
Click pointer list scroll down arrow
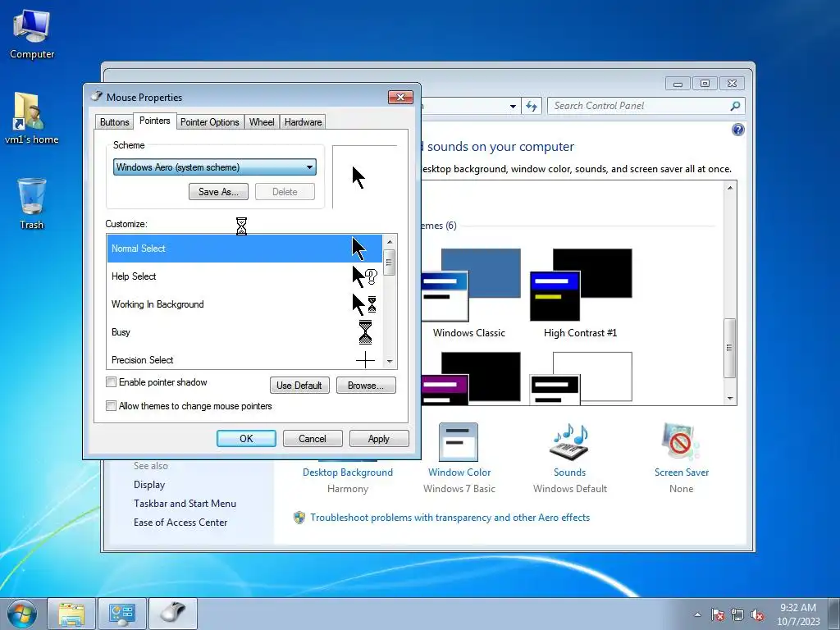(390, 362)
